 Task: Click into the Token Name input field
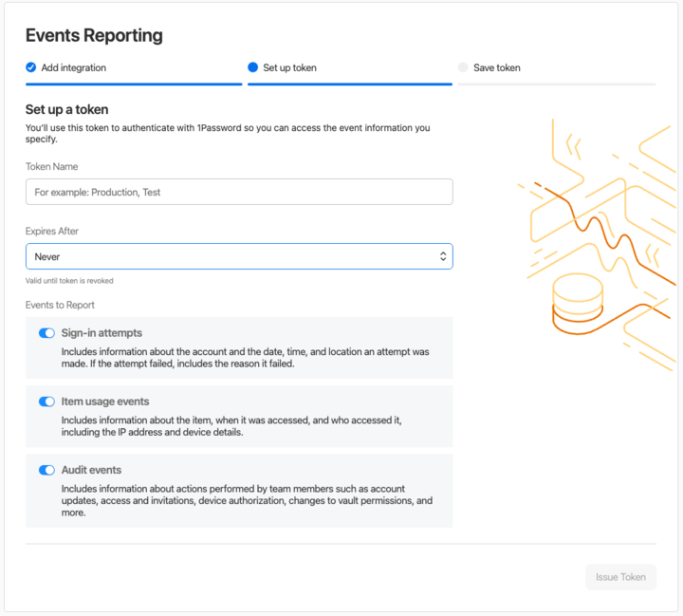tap(239, 192)
